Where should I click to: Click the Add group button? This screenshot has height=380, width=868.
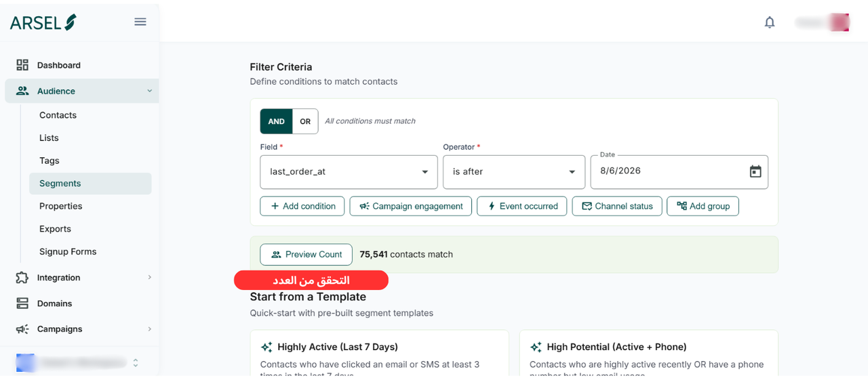(x=703, y=206)
